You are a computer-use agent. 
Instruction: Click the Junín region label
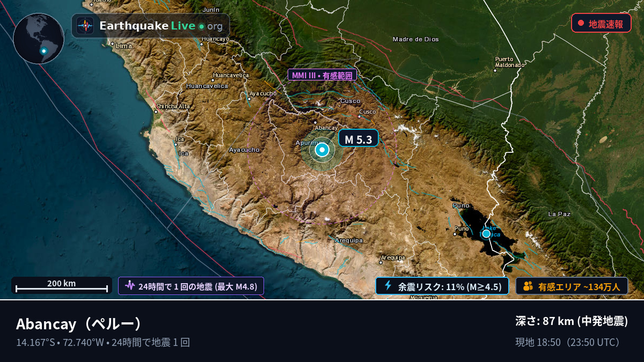tap(211, 10)
